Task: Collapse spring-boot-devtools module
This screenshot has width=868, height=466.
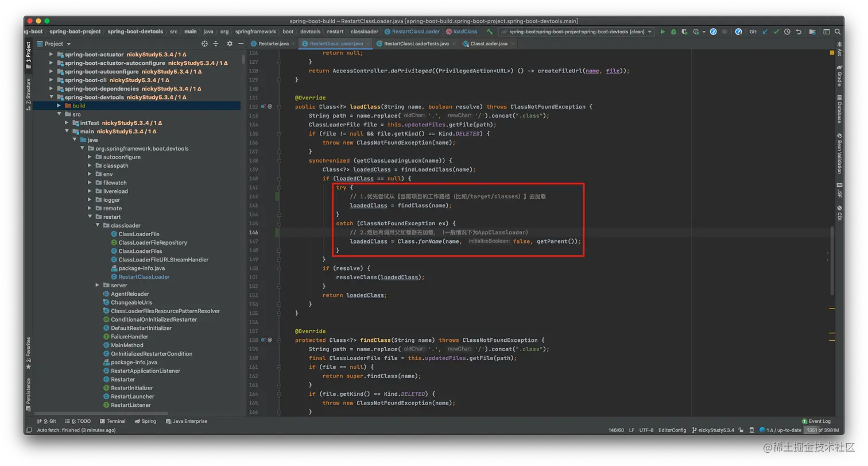Action: pyautogui.click(x=51, y=97)
